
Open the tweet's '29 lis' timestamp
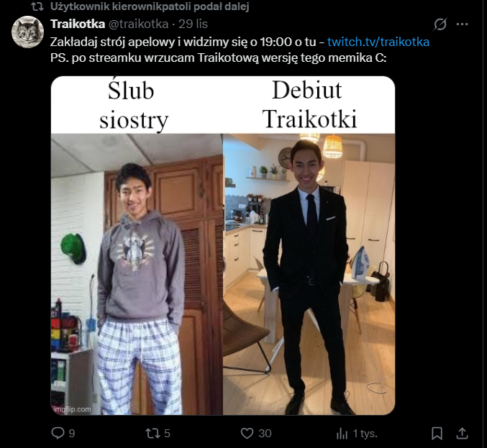click(x=191, y=24)
